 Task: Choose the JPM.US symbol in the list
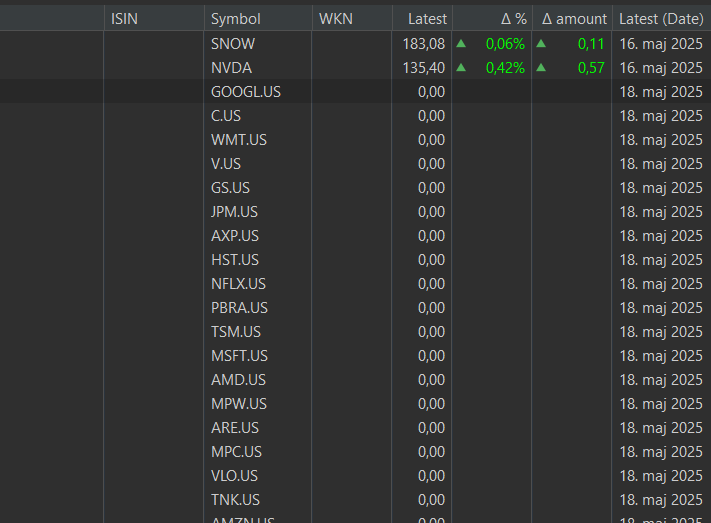[234, 212]
